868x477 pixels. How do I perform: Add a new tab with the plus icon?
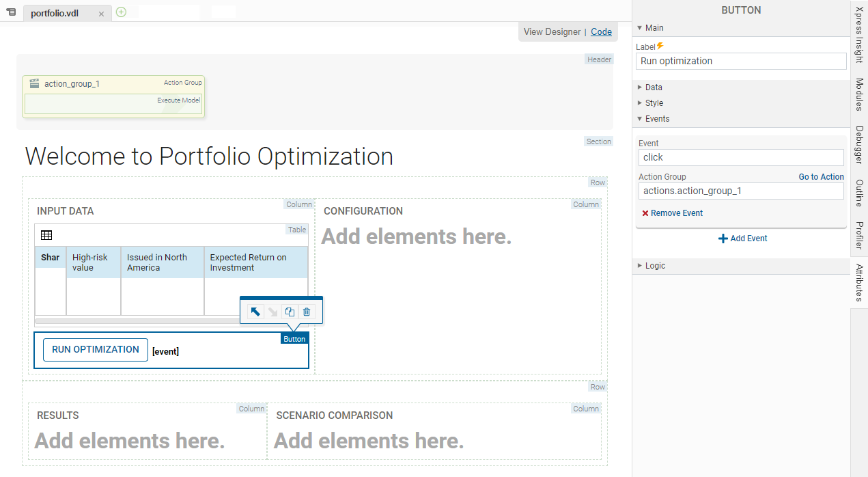[x=121, y=12]
